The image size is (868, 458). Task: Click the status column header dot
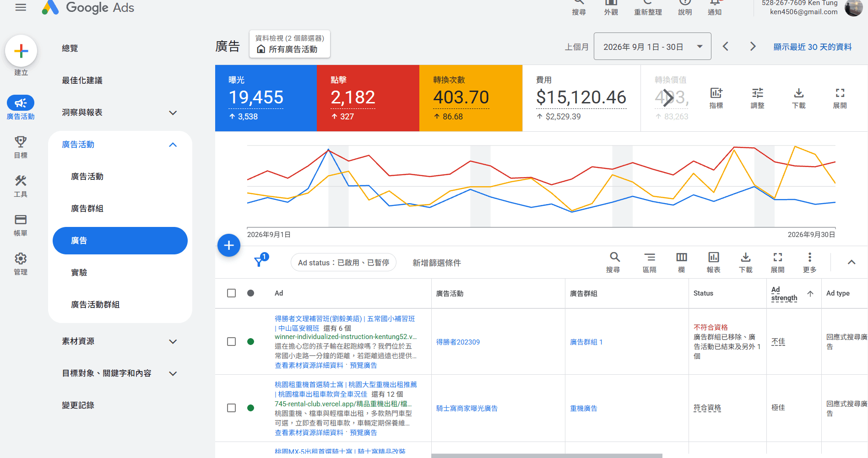pos(250,293)
